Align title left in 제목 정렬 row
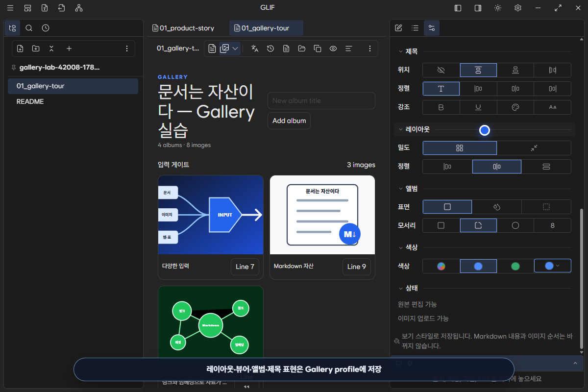The width and height of the screenshot is (588, 392). point(478,89)
